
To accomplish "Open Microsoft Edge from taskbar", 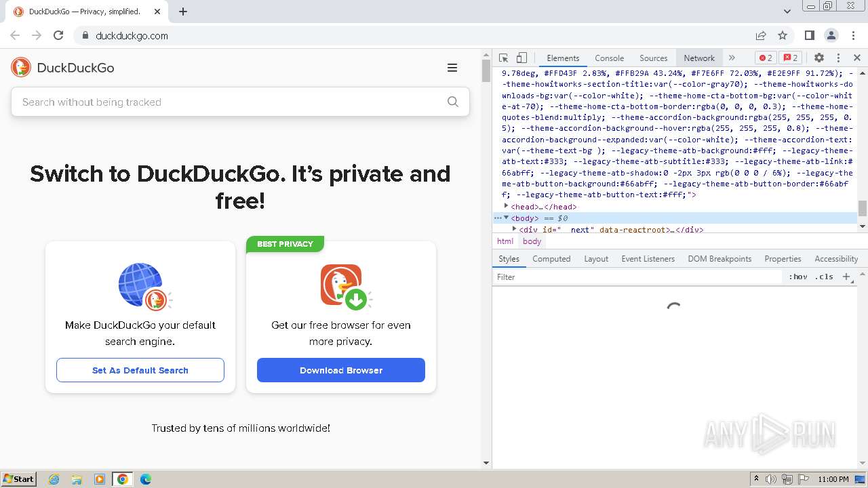I will click(145, 479).
